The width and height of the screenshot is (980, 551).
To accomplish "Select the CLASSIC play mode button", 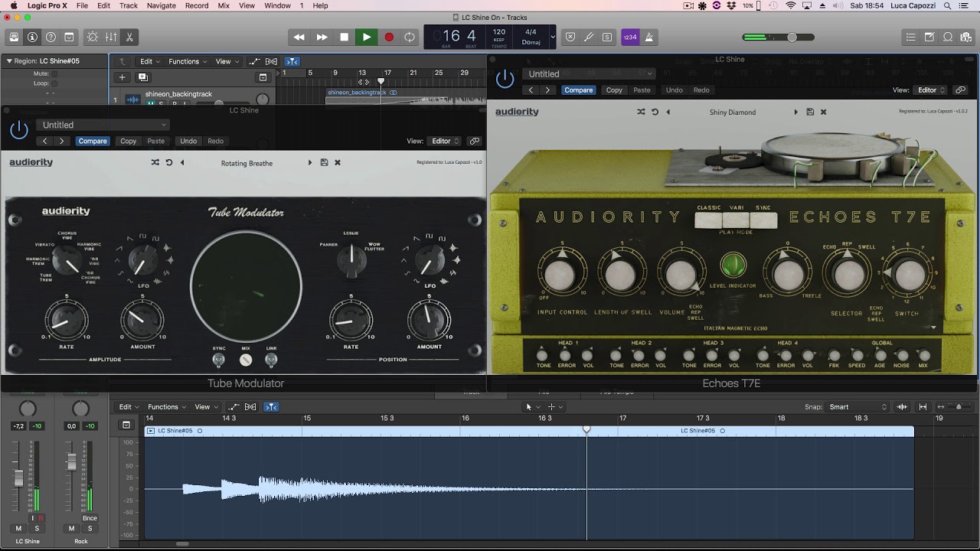I will [709, 220].
